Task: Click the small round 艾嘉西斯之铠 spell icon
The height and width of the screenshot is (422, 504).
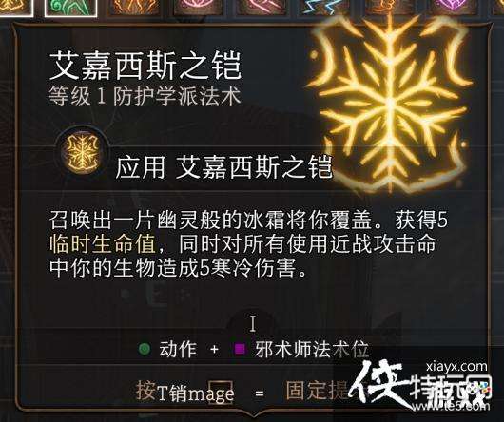Action: tap(81, 154)
